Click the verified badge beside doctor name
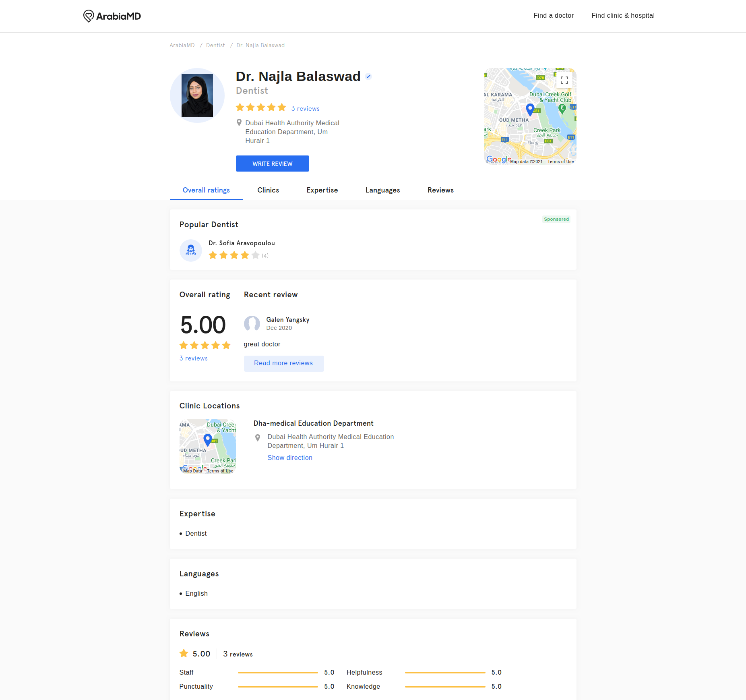Image resolution: width=746 pixels, height=700 pixels. [368, 77]
